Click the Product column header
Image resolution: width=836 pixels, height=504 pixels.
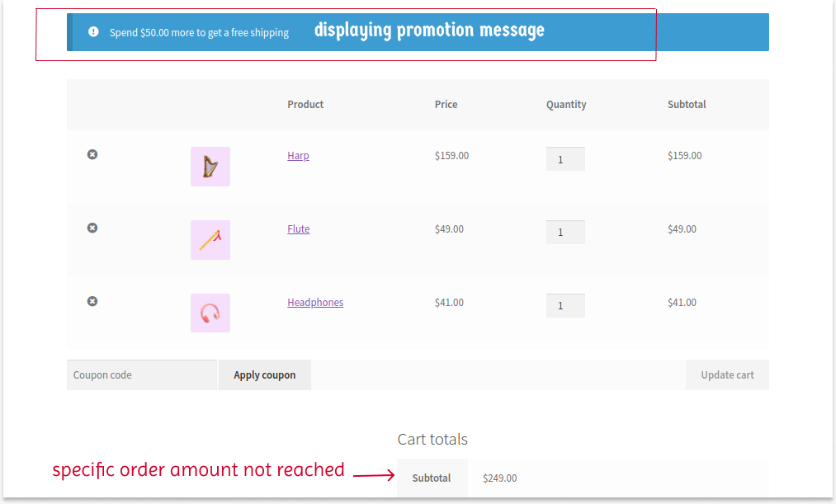(305, 105)
